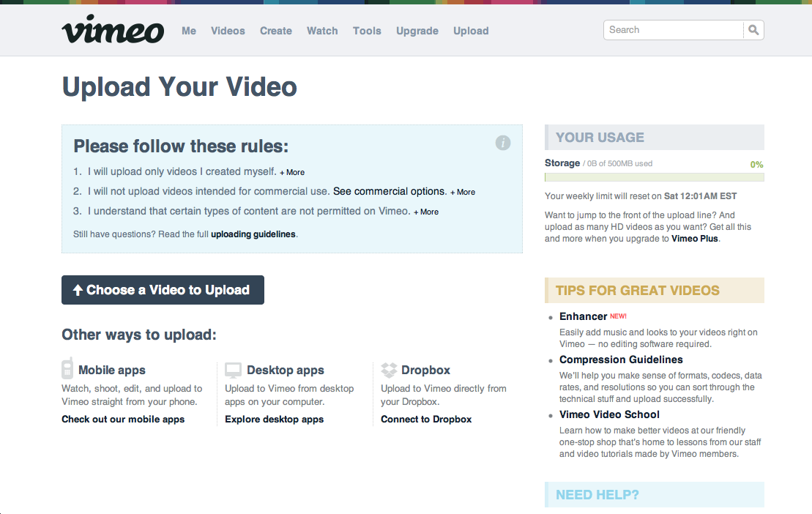Click 'Please follow these rules:' heading

coord(181,146)
